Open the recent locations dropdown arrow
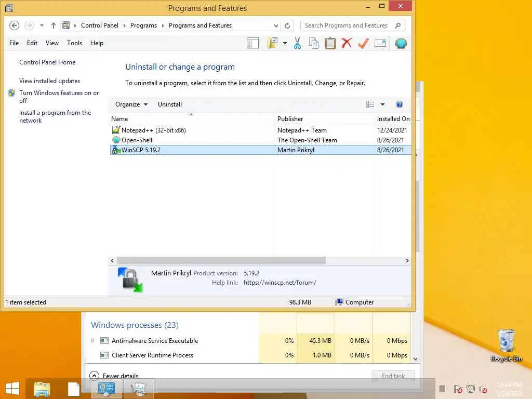Image resolution: width=532 pixels, height=399 pixels. click(42, 25)
